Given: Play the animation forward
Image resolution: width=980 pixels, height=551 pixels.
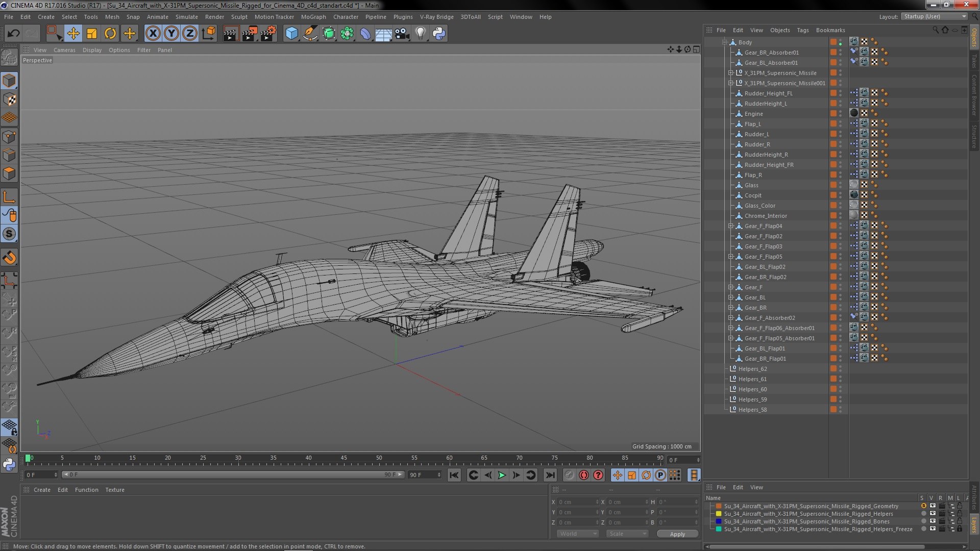Looking at the screenshot, I should (502, 475).
